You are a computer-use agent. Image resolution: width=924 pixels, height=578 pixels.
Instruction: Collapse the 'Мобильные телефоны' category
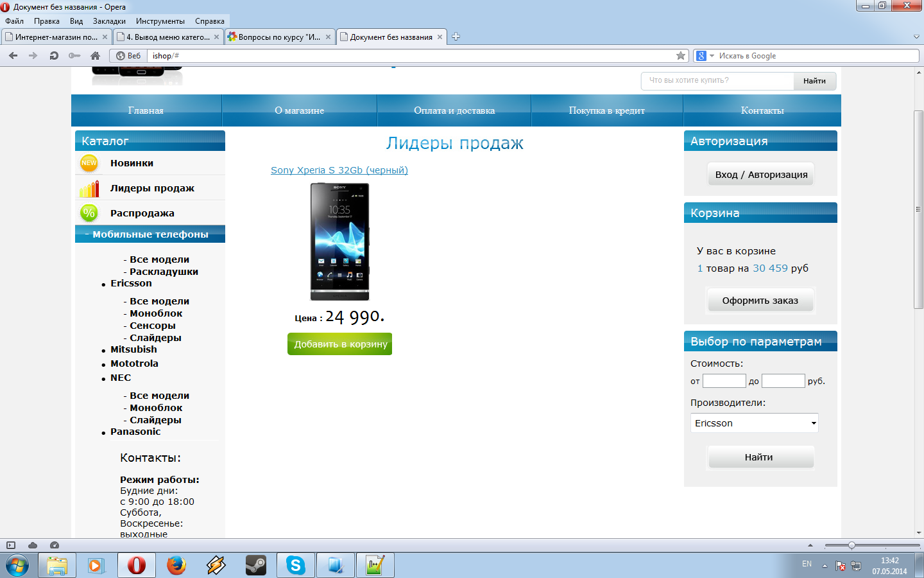click(150, 234)
